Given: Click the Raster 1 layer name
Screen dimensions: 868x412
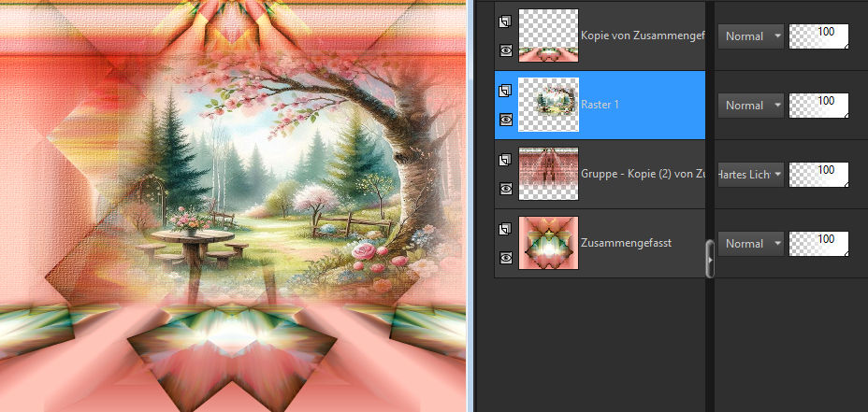Looking at the screenshot, I should [600, 105].
